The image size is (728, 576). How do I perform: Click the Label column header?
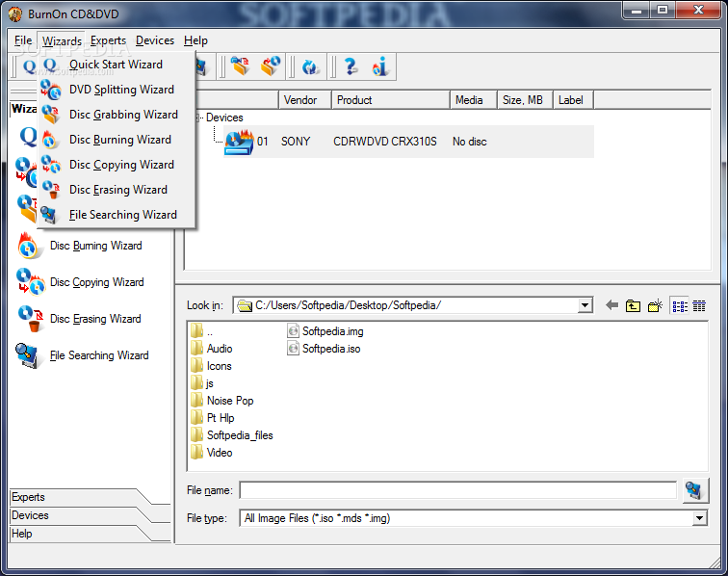point(573,100)
